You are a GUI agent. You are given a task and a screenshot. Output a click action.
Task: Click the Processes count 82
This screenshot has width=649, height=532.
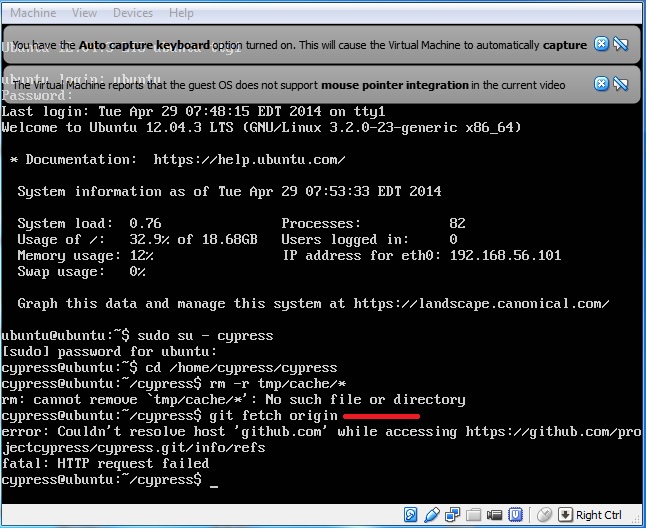457,224
